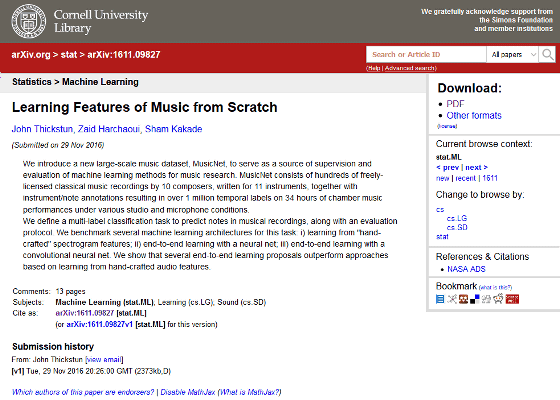Click the Help link under search
The width and height of the screenshot is (560, 400).
pos(374,68)
